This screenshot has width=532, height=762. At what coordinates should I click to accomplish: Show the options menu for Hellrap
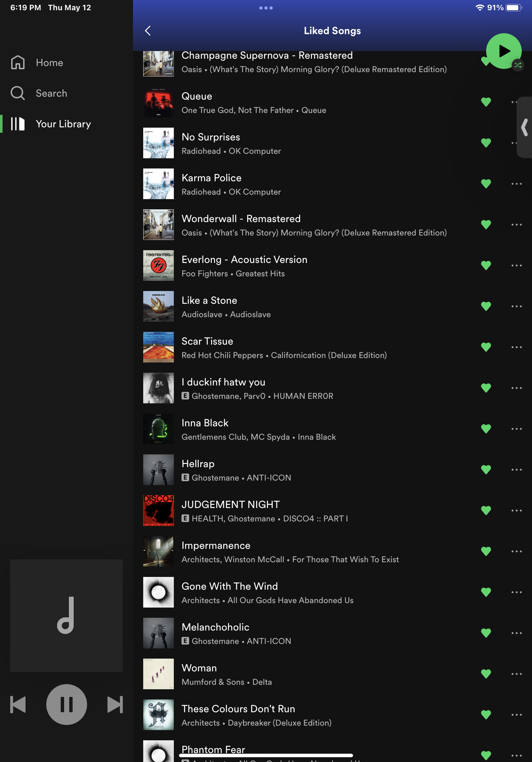pos(516,469)
